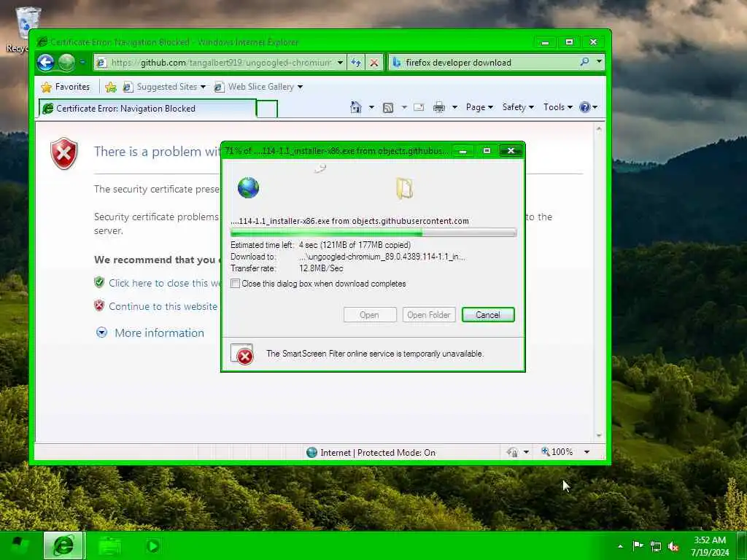Click the Print icon in command bar
This screenshot has width=747, height=560.
tap(438, 107)
